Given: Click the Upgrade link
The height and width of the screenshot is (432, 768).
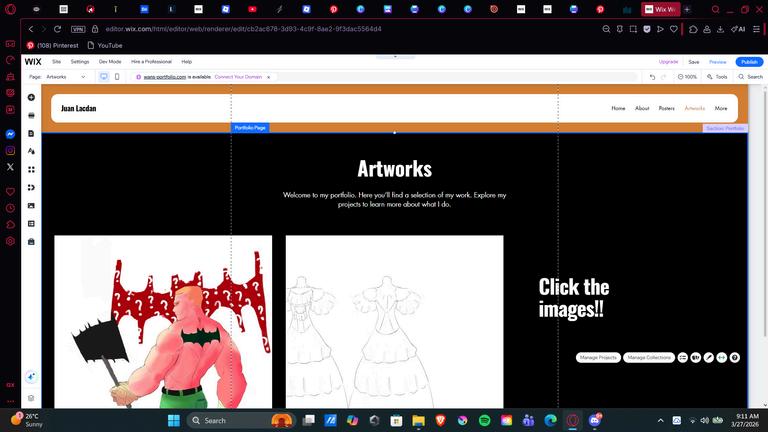Looking at the screenshot, I should pos(668,62).
